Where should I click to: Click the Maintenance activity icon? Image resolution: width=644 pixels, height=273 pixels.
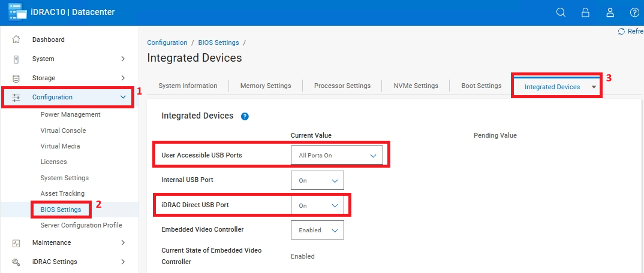(x=16, y=243)
